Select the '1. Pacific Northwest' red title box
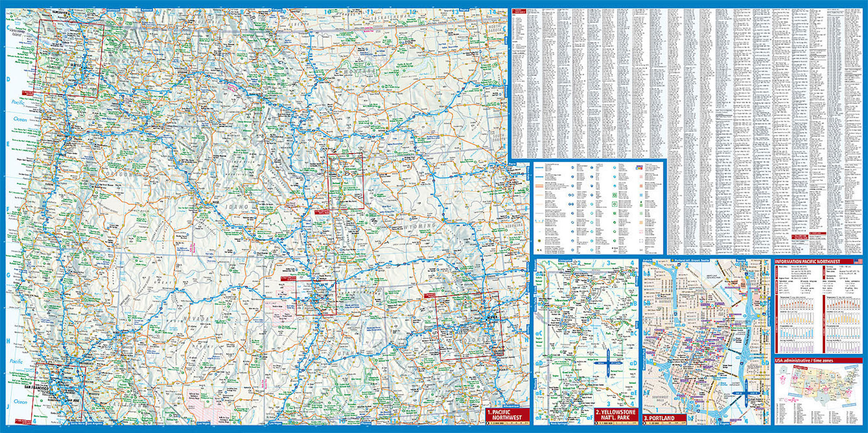The width and height of the screenshot is (868, 433). (507, 415)
